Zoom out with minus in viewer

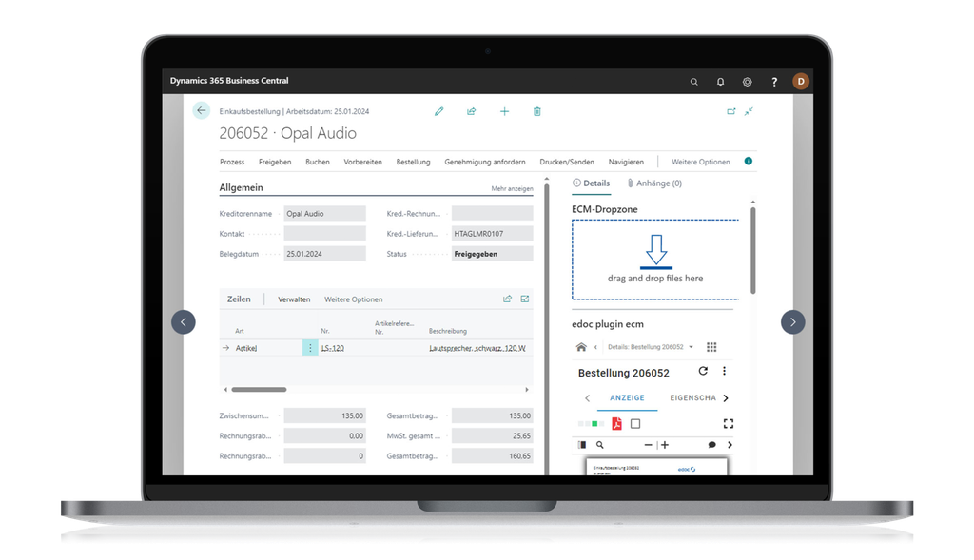pyautogui.click(x=649, y=445)
